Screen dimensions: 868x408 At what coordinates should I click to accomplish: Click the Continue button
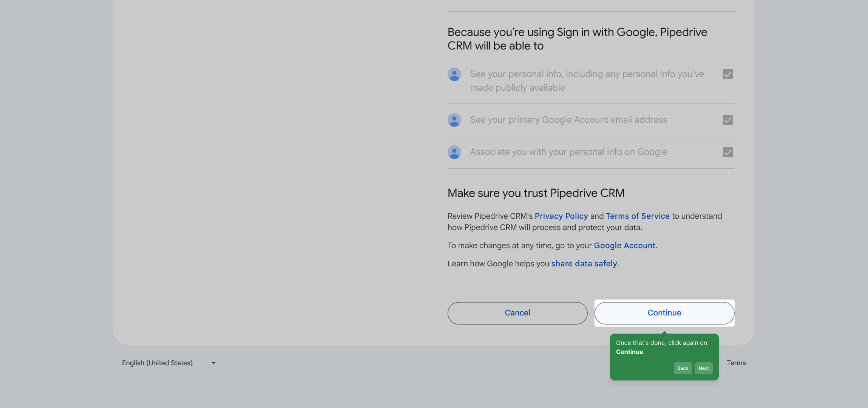pos(664,313)
